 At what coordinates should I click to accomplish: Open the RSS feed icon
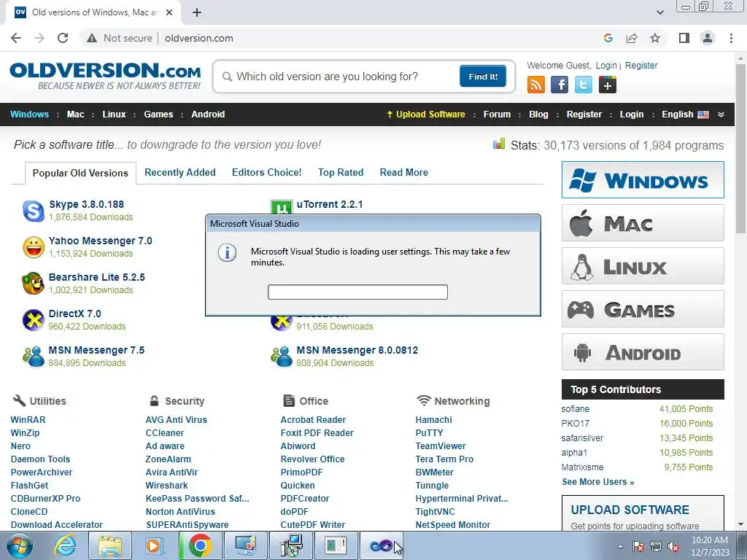point(536,85)
